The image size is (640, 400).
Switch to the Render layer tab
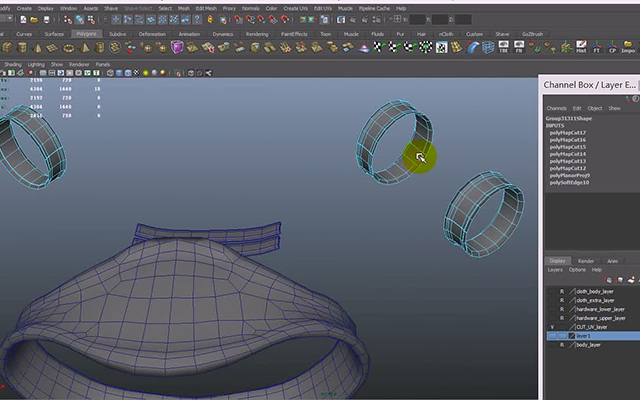pyautogui.click(x=586, y=261)
